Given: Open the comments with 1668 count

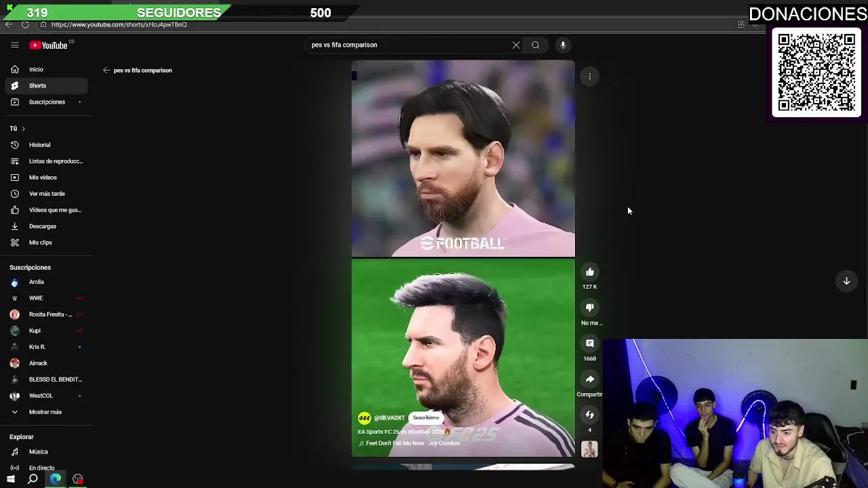Looking at the screenshot, I should pyautogui.click(x=590, y=344).
